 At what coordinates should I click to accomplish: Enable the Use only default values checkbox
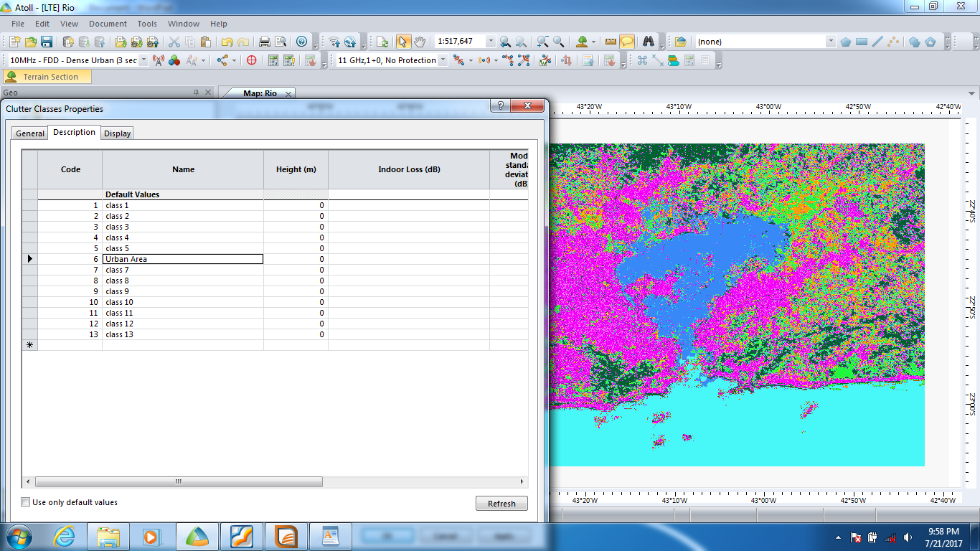25,502
